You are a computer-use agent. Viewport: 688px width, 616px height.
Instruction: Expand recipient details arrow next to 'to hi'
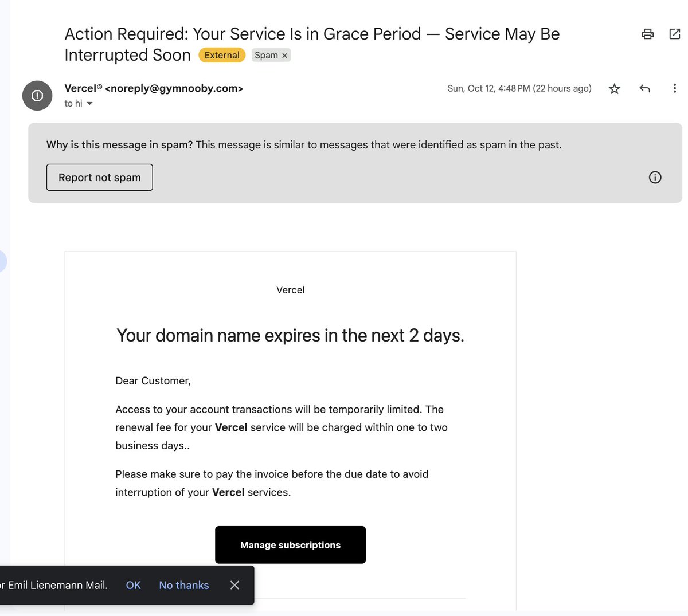[x=89, y=104]
